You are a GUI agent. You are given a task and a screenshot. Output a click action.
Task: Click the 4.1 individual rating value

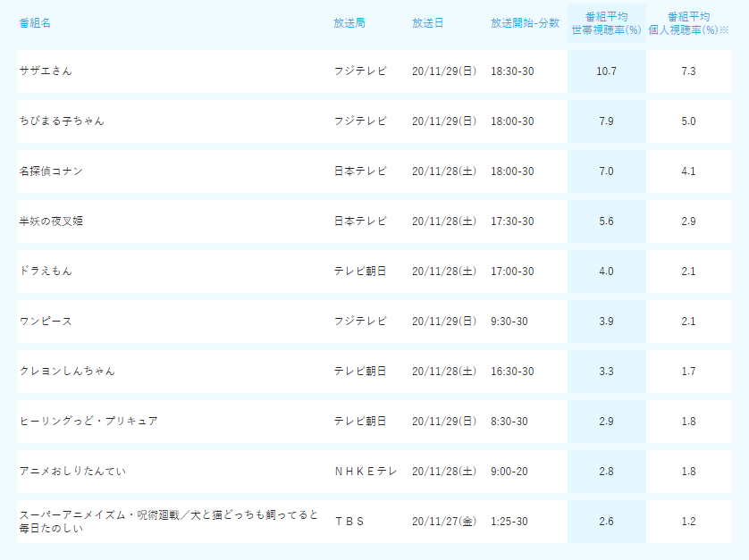[x=688, y=171]
